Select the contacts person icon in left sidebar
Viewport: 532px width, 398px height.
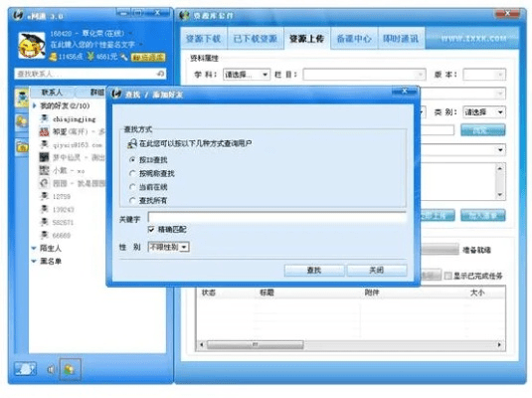point(22,98)
